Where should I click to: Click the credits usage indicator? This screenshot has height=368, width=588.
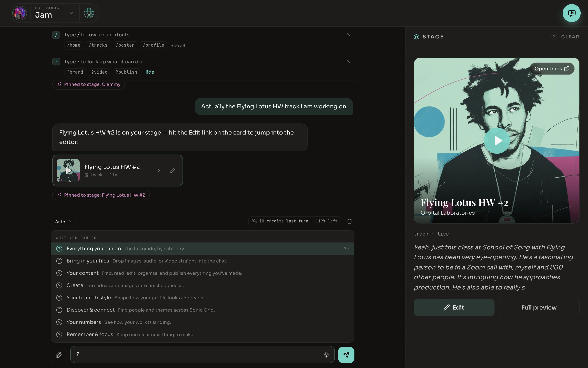pos(295,221)
